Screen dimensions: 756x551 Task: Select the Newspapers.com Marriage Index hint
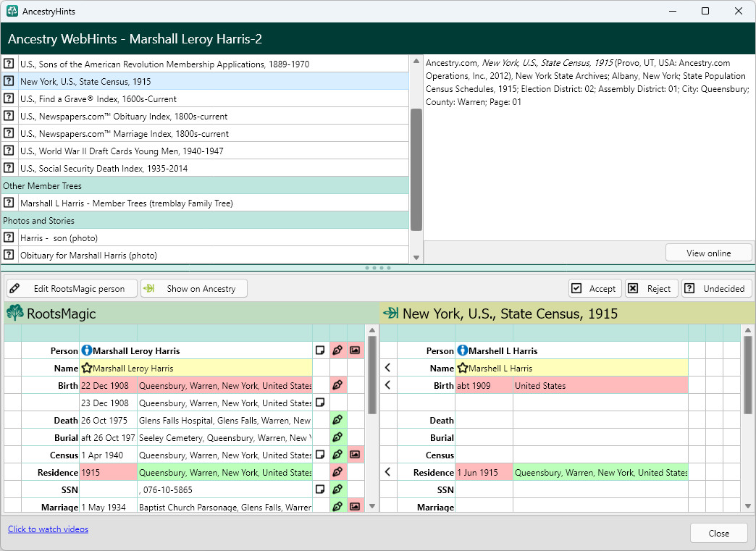pyautogui.click(x=213, y=133)
